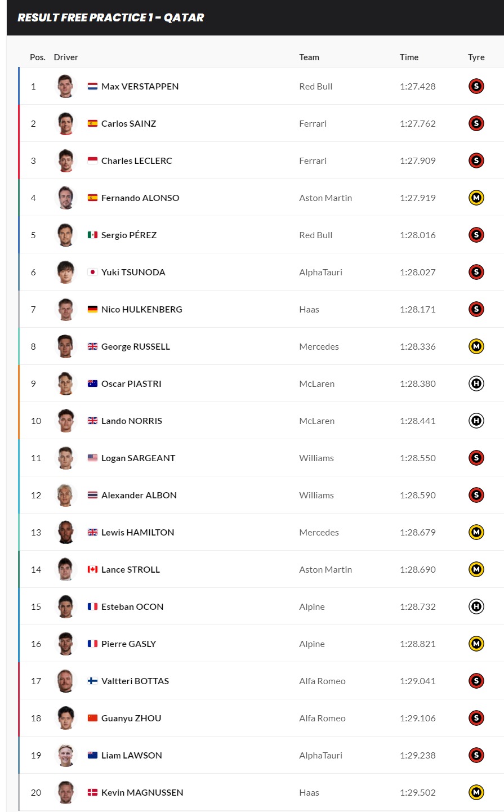Viewport: 504px width, 812px height.
Task: Click Esteban Ocon's hard tyre icon
Action: [x=476, y=606]
